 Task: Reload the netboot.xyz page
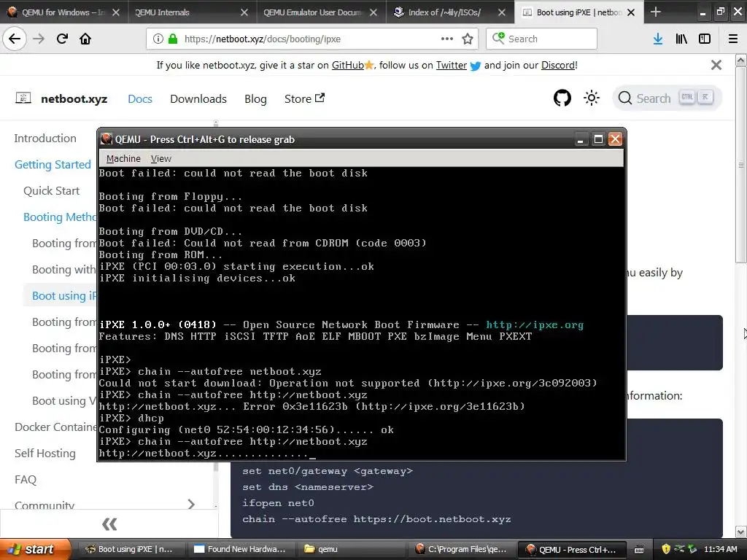[62, 39]
